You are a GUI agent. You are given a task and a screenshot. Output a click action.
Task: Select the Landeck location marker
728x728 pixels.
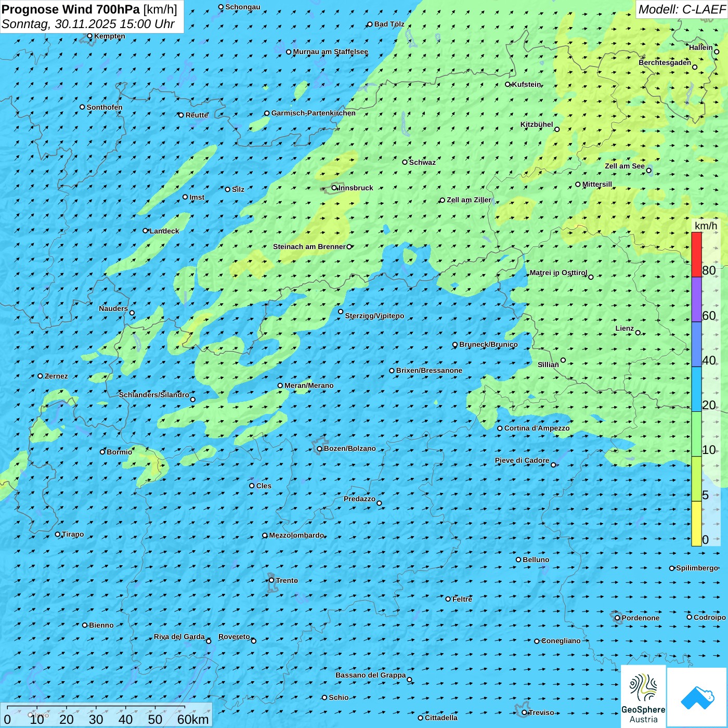click(x=146, y=231)
